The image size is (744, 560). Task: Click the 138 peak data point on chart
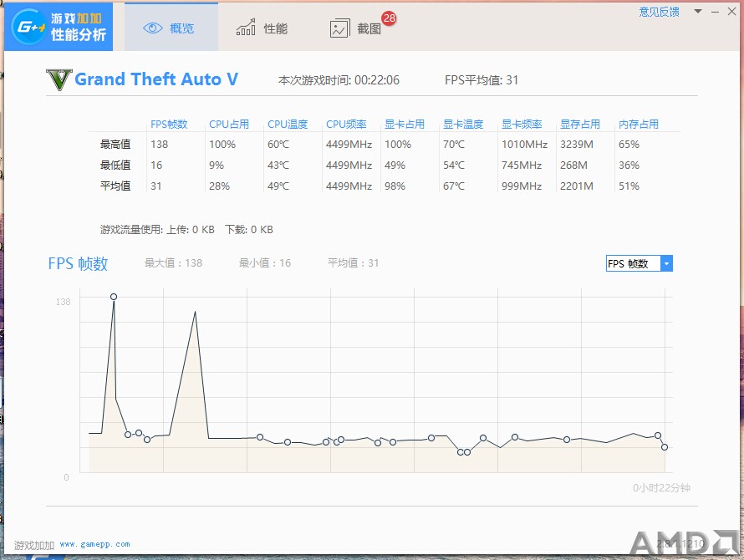(114, 297)
